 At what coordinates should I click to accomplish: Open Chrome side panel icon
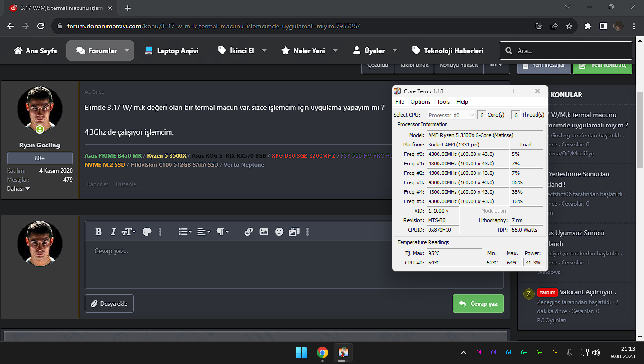[x=603, y=26]
